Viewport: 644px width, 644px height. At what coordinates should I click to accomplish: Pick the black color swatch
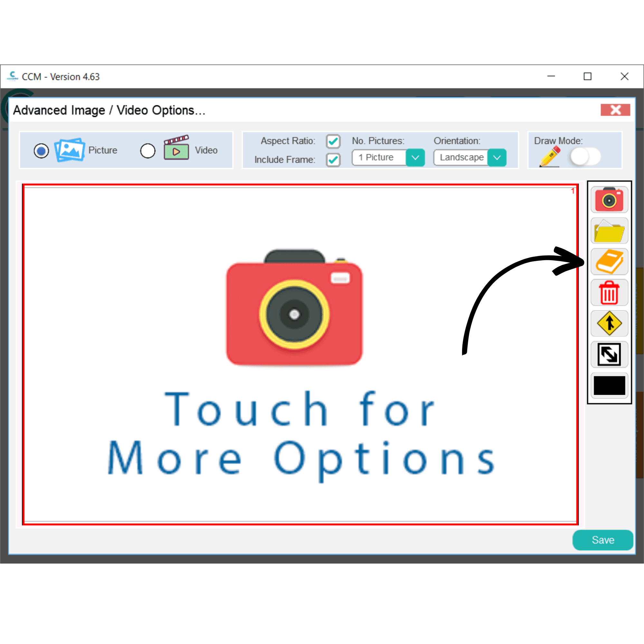click(x=609, y=385)
